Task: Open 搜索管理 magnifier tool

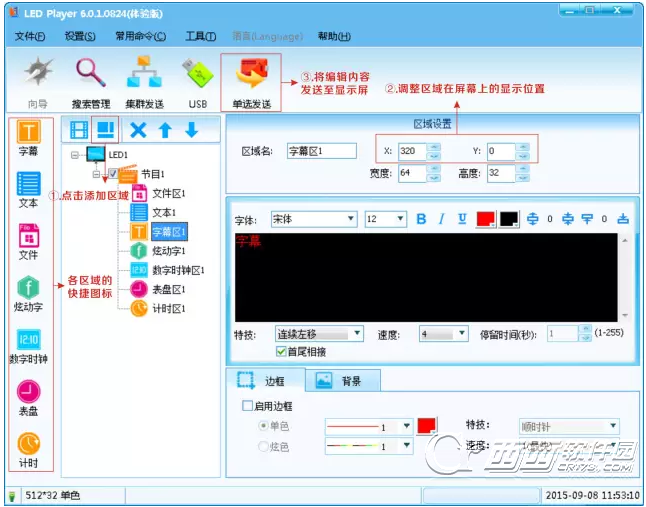Action: (x=91, y=74)
